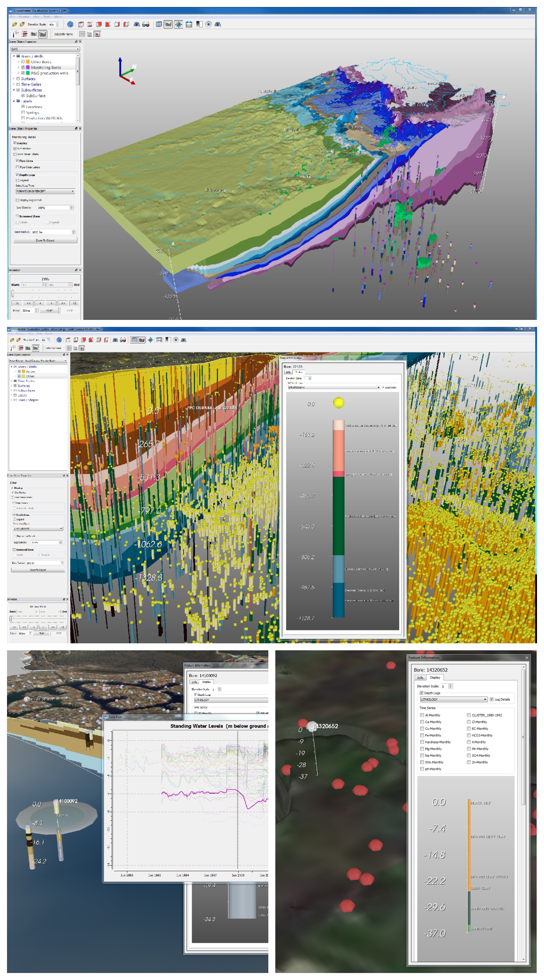Open the STRATIGRAPHY dropdown for bore 22120
The image size is (544, 980).
pyautogui.click(x=334, y=387)
